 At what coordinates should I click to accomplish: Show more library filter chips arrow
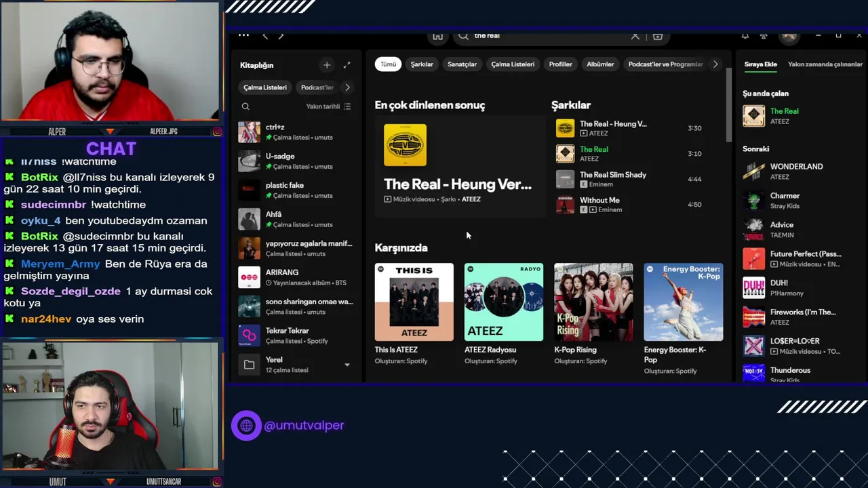(x=347, y=87)
